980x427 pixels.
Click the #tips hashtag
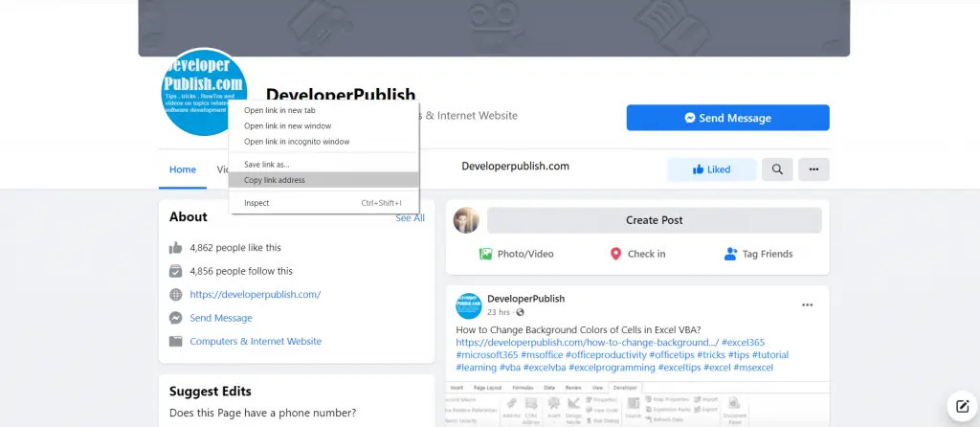click(x=739, y=355)
